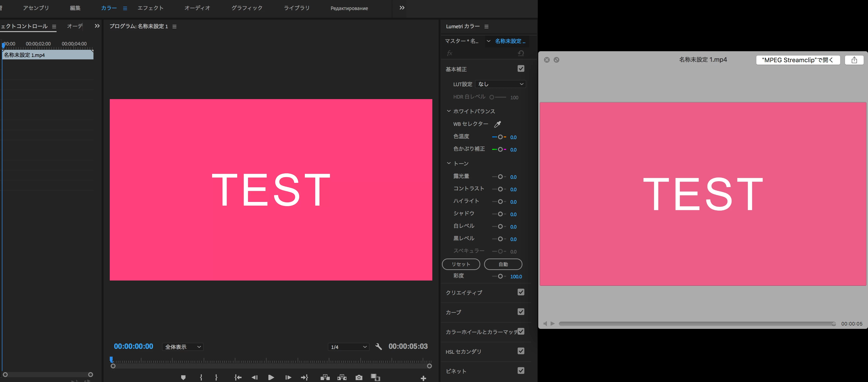Click the 彩度 slider handle

500,276
